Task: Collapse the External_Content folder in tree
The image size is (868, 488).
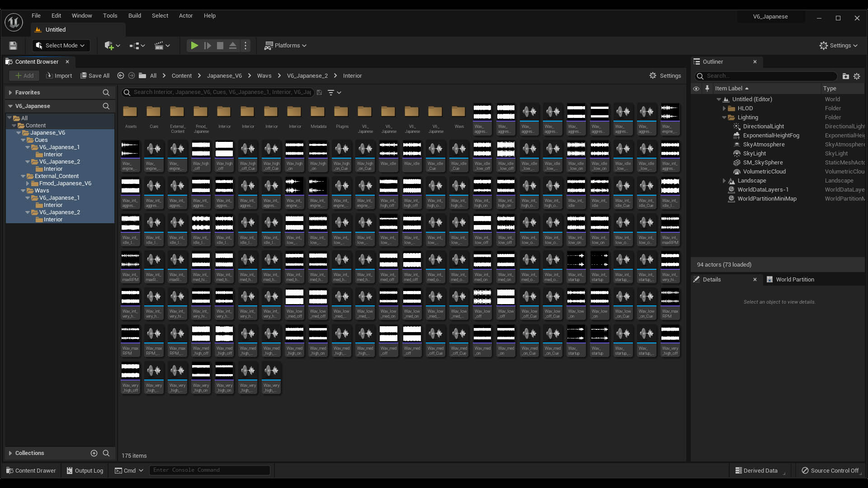Action: tap(23, 176)
